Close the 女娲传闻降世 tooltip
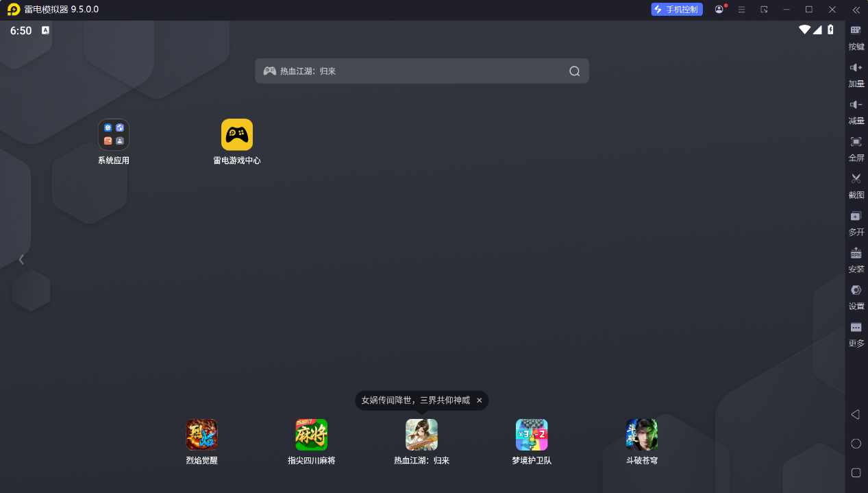The height and width of the screenshot is (493, 868). (480, 400)
